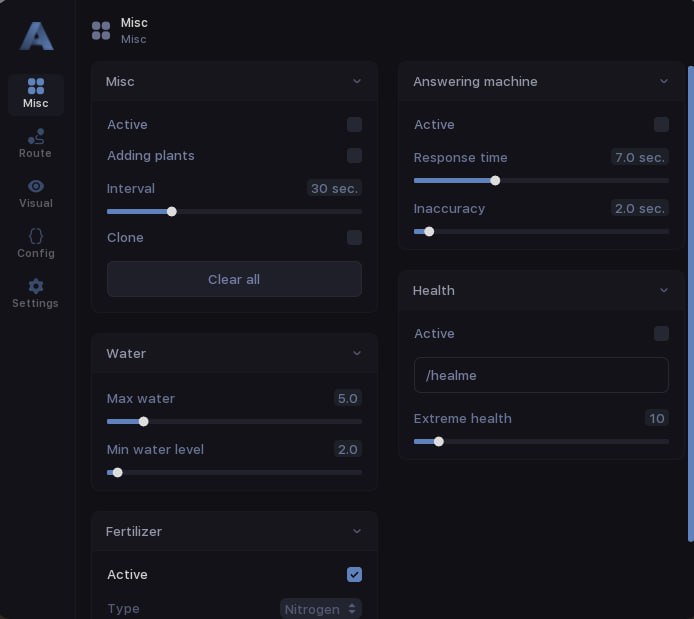
Task: Click the Response time slider handle
Action: click(x=495, y=181)
